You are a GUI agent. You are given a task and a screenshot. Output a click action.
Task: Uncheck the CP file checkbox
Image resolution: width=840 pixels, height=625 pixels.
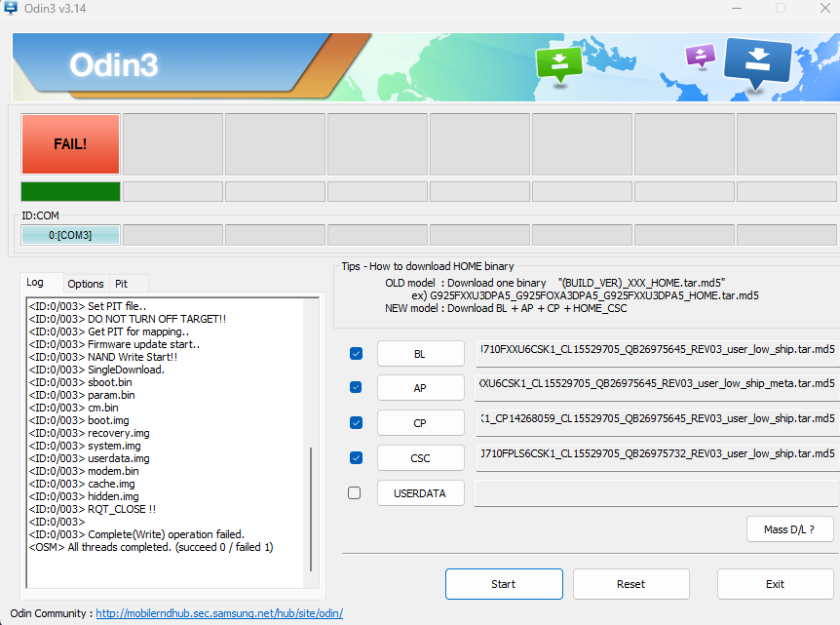coord(356,422)
